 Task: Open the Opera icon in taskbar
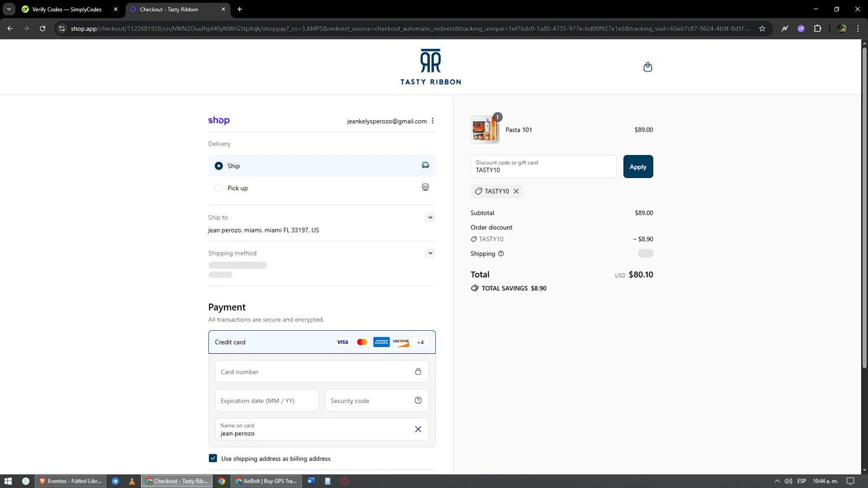[344, 481]
